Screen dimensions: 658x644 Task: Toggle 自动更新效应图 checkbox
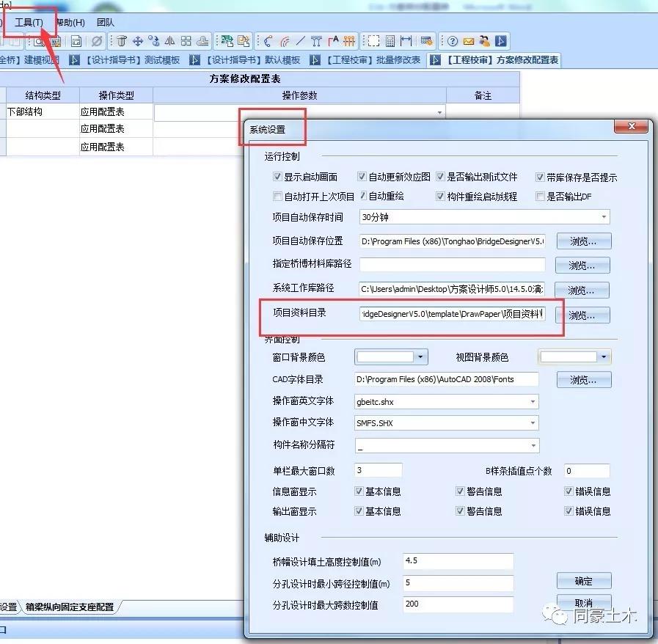[362, 177]
